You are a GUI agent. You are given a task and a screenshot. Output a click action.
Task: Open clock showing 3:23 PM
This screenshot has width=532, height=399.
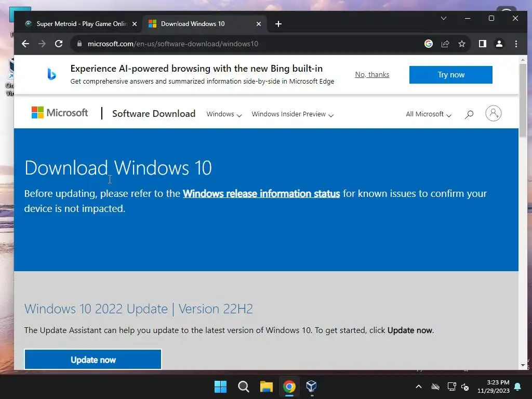(x=494, y=387)
